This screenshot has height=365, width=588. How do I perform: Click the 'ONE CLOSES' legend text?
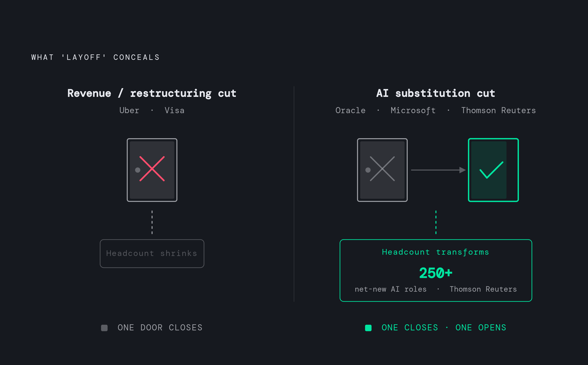pyautogui.click(x=410, y=328)
